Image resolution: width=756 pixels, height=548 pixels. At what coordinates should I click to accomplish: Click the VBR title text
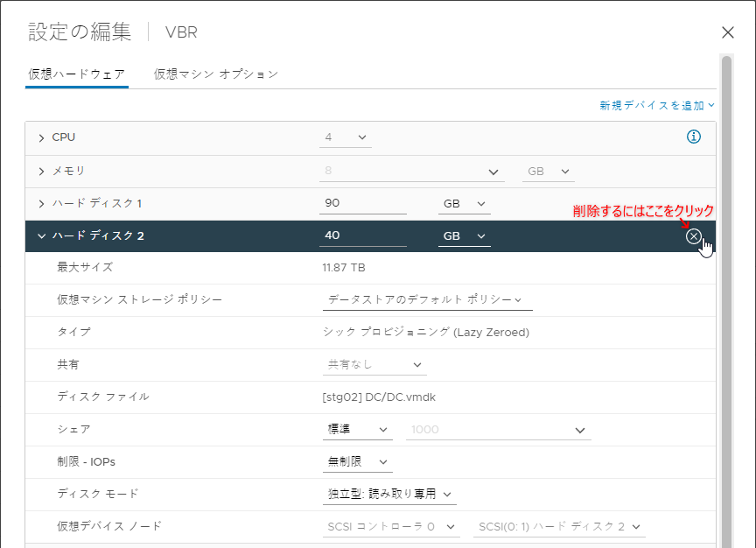coord(181,32)
